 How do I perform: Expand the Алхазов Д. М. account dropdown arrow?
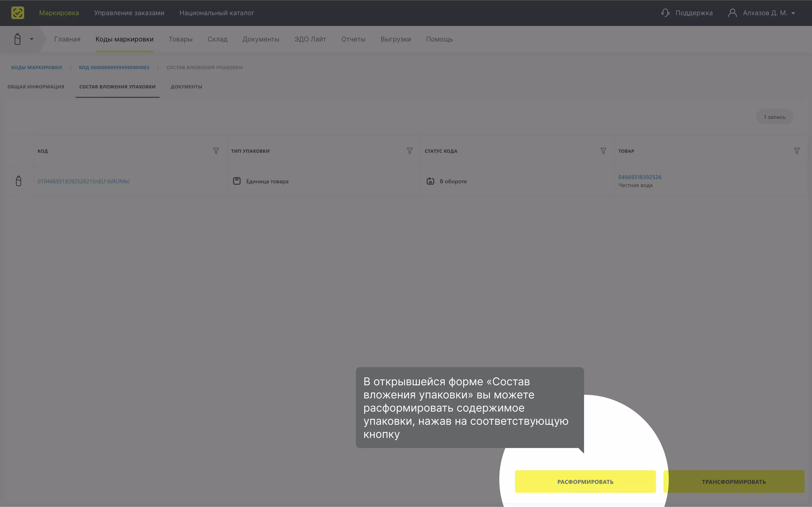793,13
